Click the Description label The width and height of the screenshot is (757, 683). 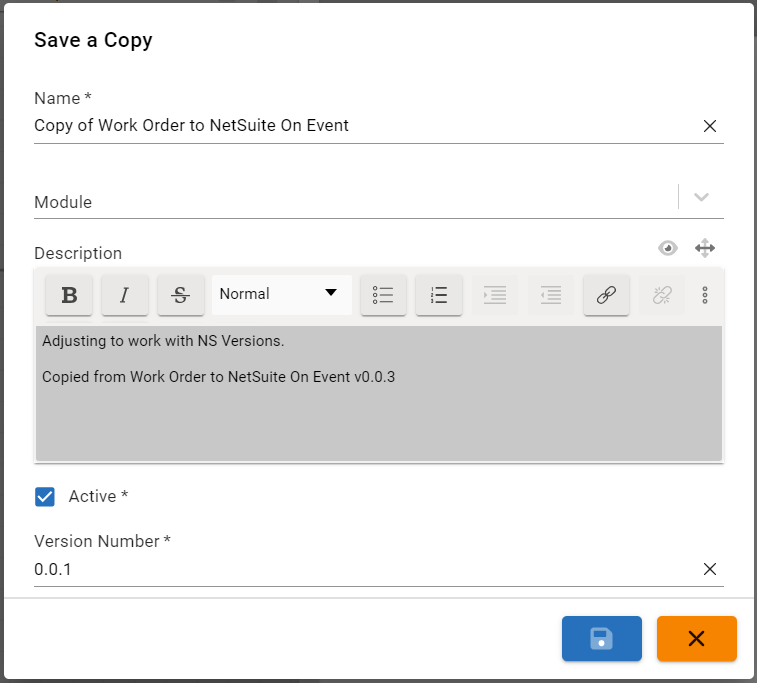pos(78,253)
